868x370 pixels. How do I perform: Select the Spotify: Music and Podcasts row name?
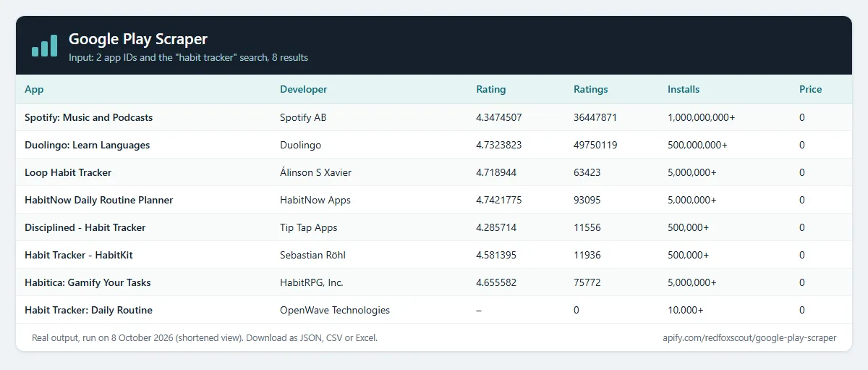click(x=89, y=117)
